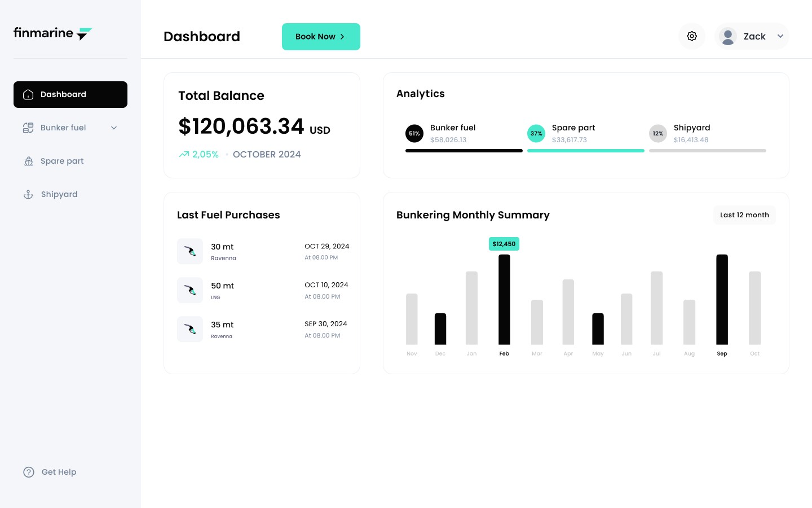This screenshot has width=812, height=508.
Task: Click the Spare part teal progress bar
Action: tap(586, 151)
